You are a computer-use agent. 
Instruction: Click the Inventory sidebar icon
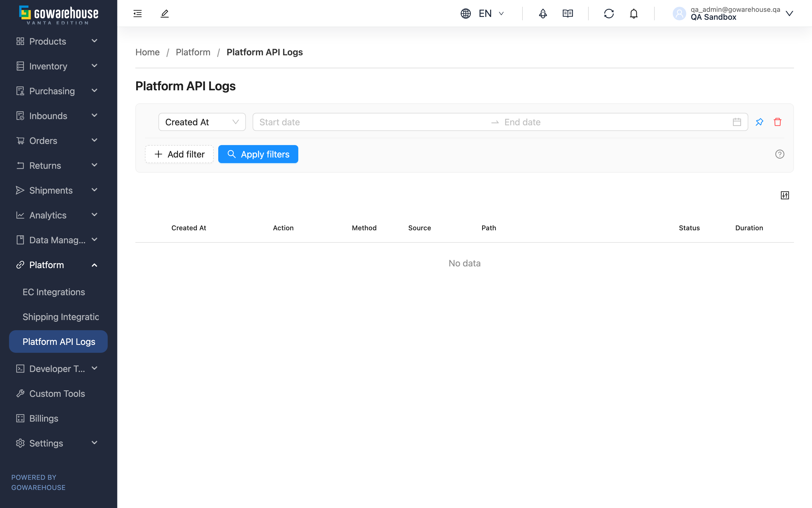[x=21, y=66]
